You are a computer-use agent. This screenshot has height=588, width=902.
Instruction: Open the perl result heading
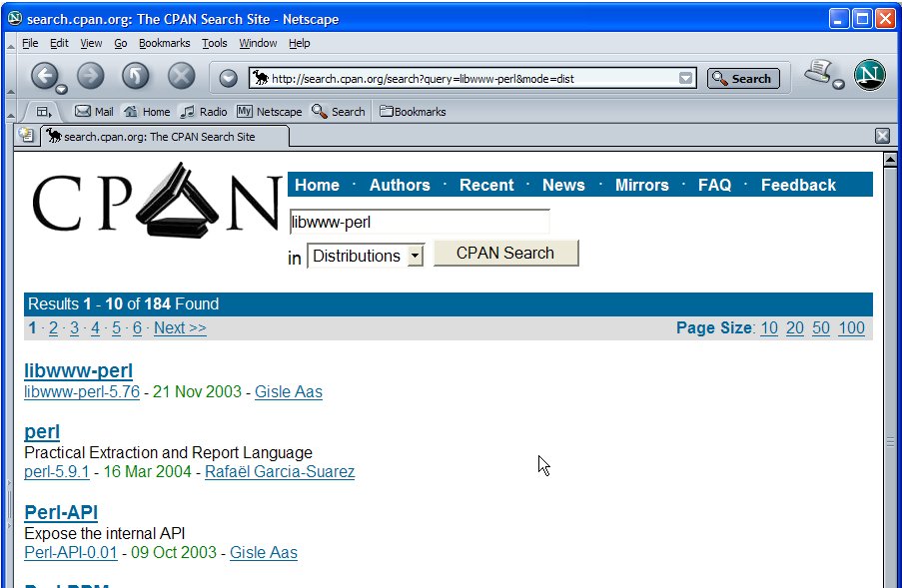(x=42, y=431)
